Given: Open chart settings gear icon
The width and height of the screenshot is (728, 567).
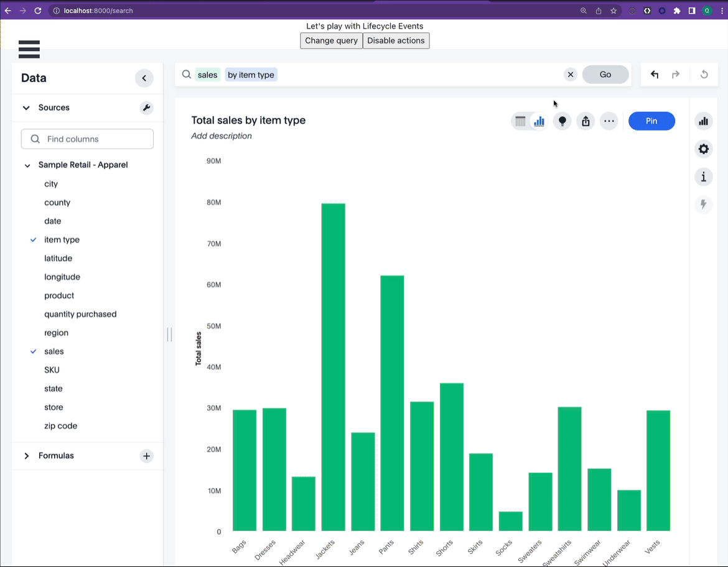Looking at the screenshot, I should pos(703,149).
